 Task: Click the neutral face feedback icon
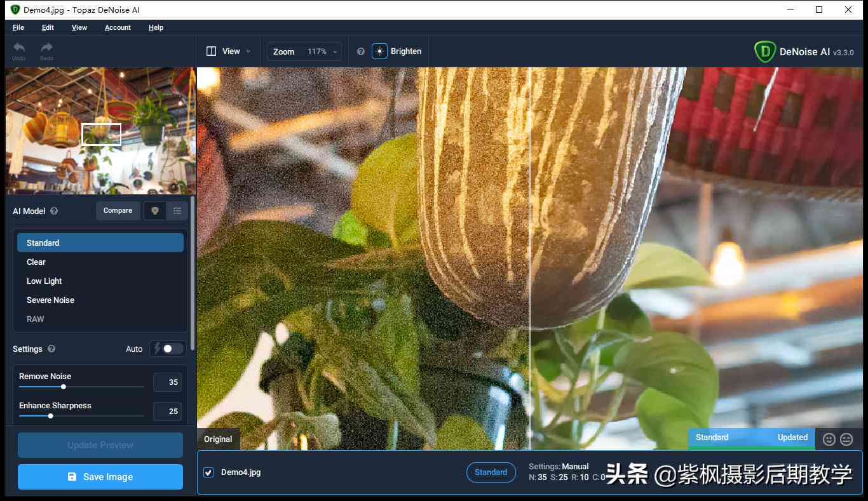(846, 439)
